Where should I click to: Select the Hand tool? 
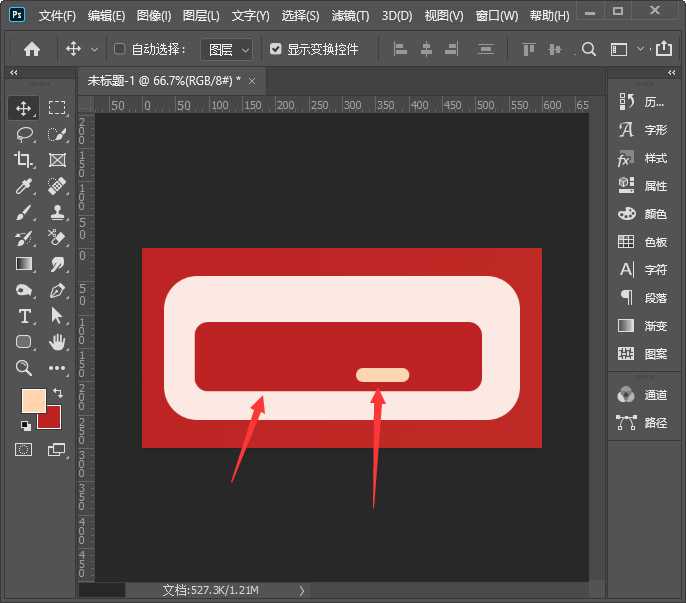tap(57, 342)
